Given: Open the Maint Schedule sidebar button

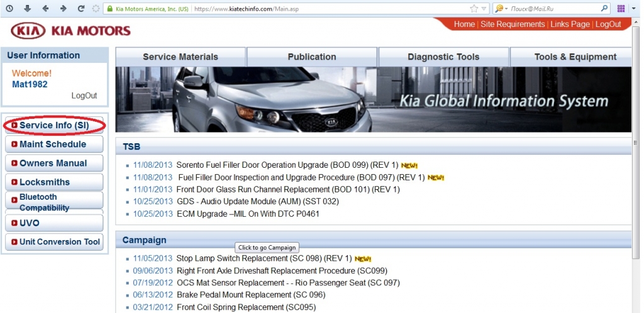Looking at the screenshot, I should [53, 145].
